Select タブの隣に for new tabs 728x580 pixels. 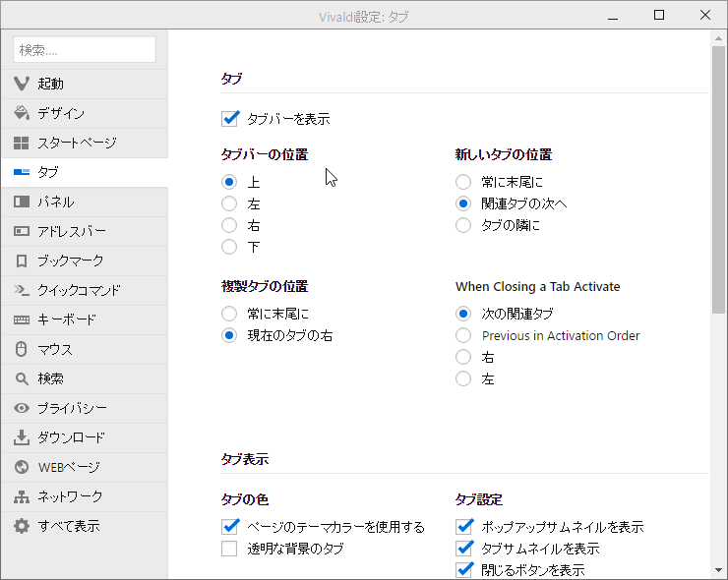463,225
